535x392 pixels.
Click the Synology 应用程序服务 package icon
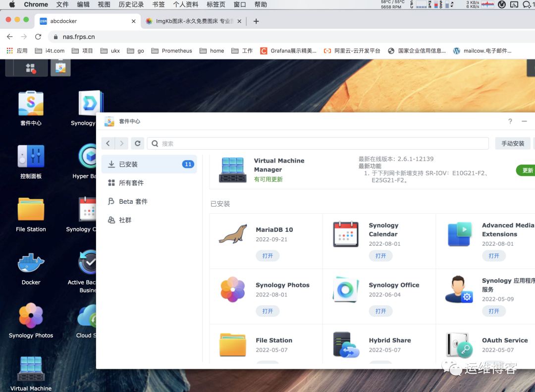459,289
